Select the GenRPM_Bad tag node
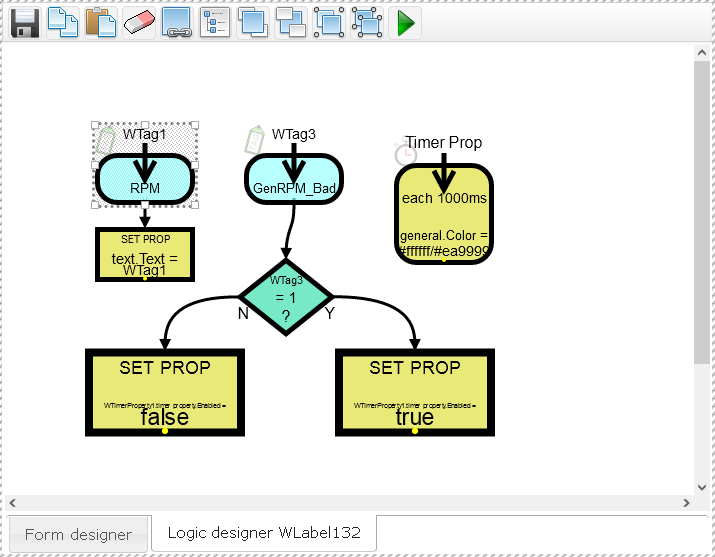This screenshot has height=557, width=715. tap(294, 180)
